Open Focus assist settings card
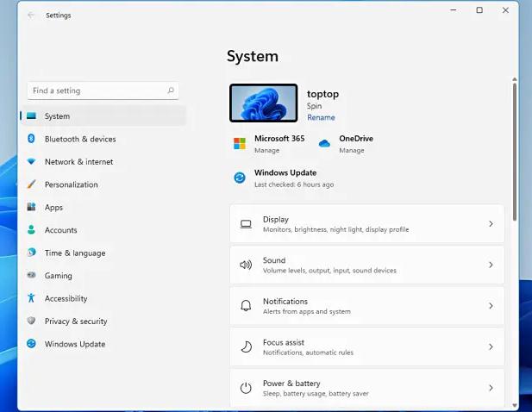The width and height of the screenshot is (532, 412). tap(367, 346)
